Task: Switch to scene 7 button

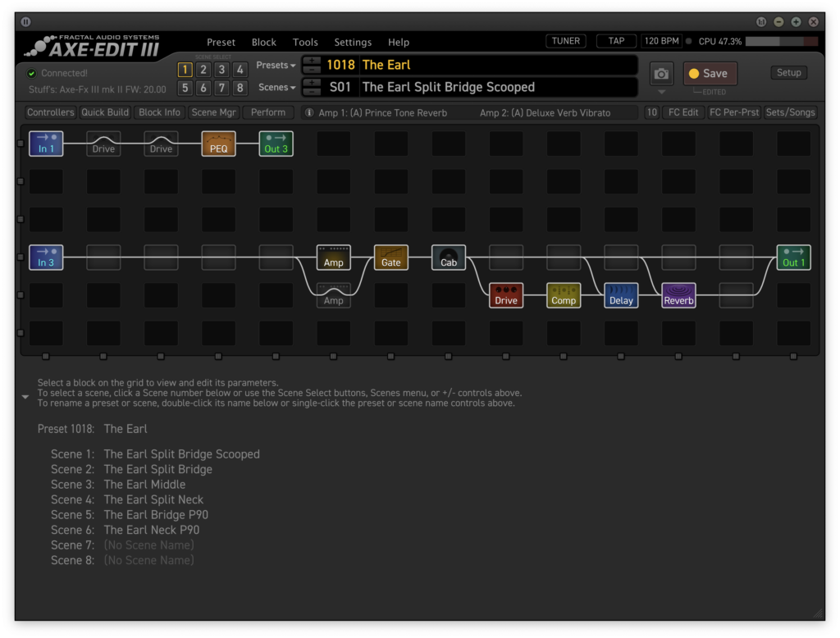Action: tap(221, 88)
